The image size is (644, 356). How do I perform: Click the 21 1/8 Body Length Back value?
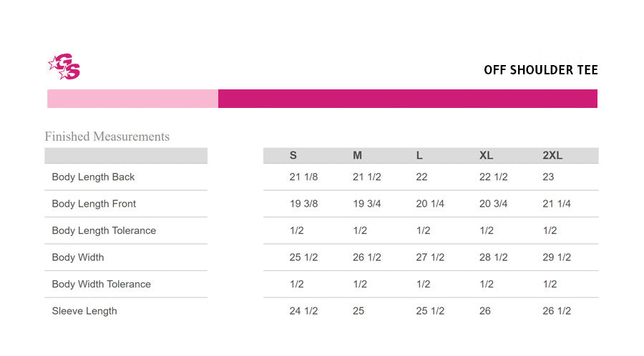coord(303,177)
